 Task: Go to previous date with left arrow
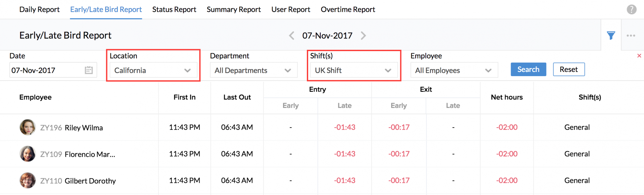tap(292, 35)
